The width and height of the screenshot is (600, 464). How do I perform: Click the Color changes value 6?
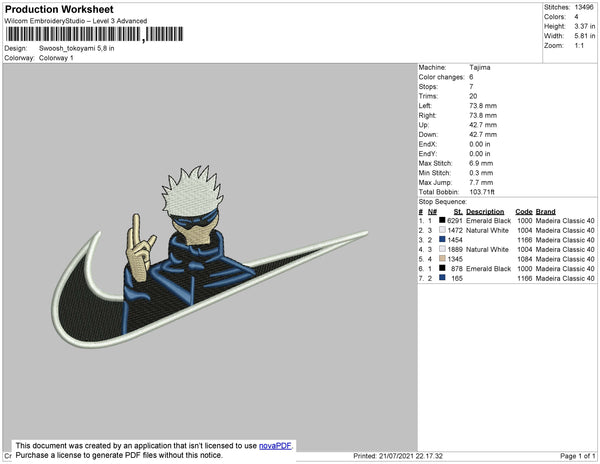click(471, 77)
